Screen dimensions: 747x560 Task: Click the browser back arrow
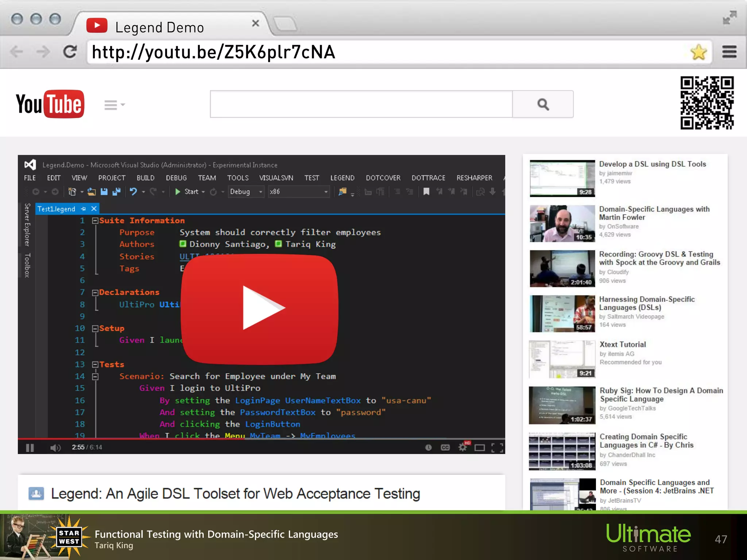tap(16, 52)
